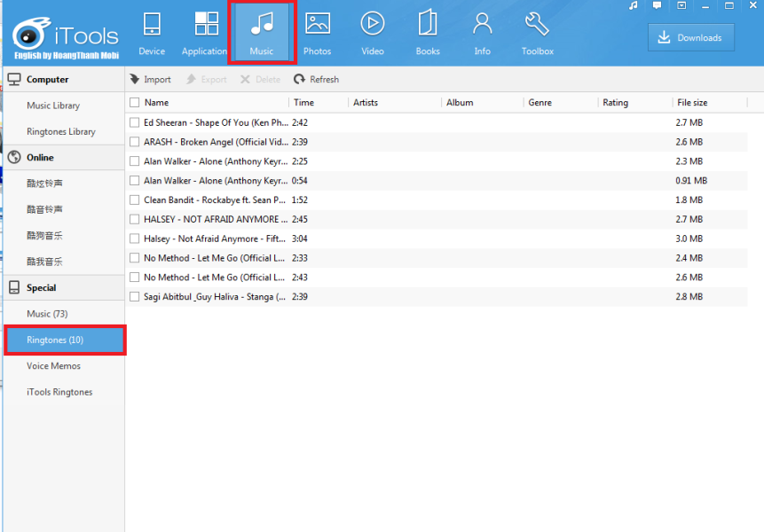Screen dimensions: 764x532
Task: Click the feedback speech bubble icon
Action: [x=658, y=6]
